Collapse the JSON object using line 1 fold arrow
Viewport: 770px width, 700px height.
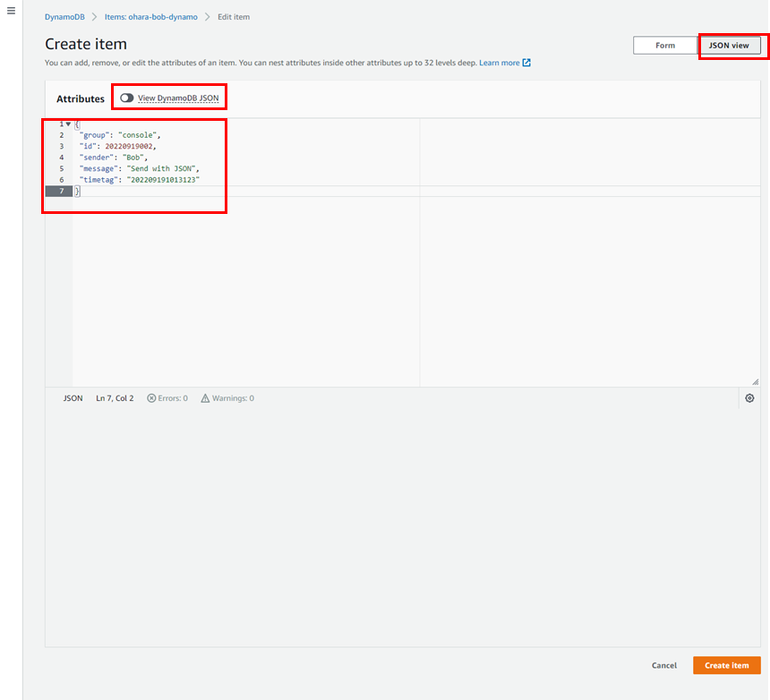68,124
